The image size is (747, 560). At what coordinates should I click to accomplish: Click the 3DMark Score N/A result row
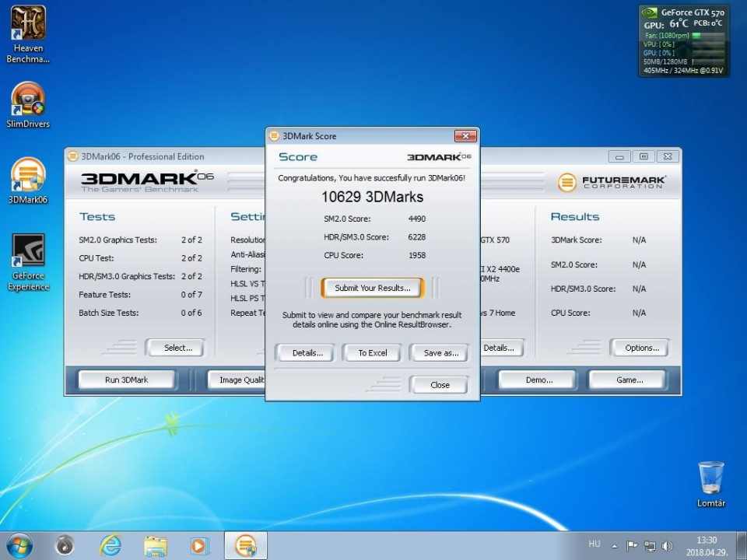click(x=598, y=240)
